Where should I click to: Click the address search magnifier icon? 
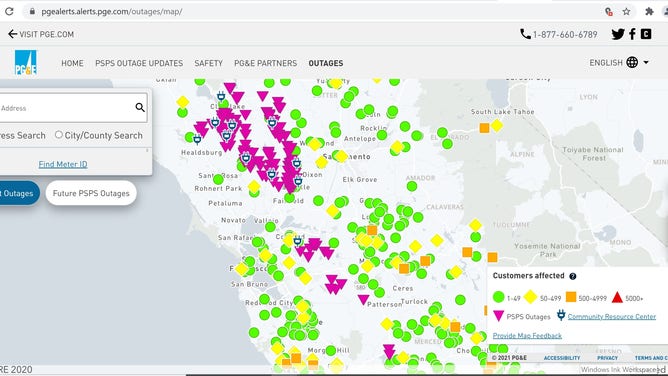[140, 107]
